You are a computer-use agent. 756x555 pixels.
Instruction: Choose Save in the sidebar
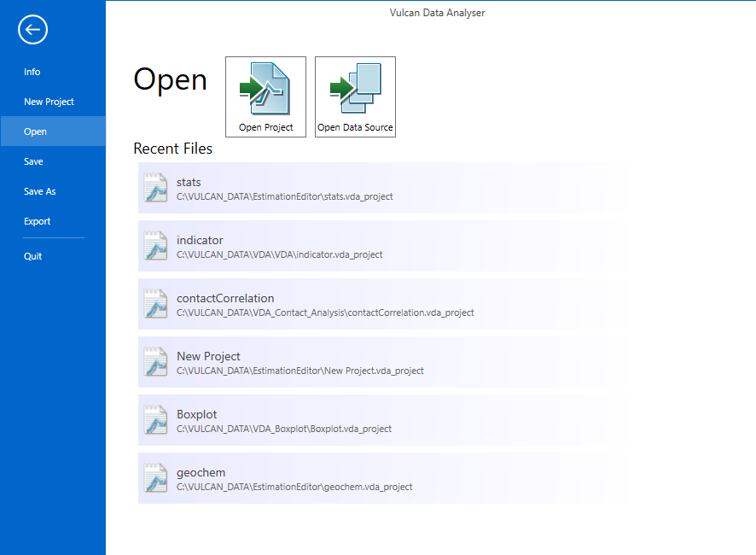(53, 161)
